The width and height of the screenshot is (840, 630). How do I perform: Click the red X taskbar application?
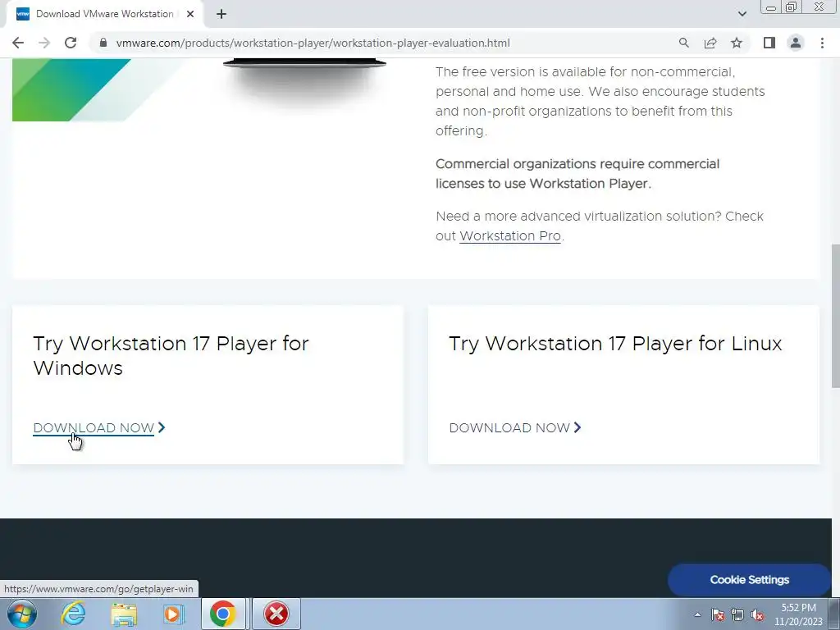pyautogui.click(x=276, y=614)
